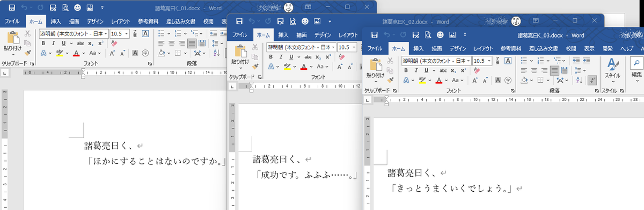The height and width of the screenshot is (210, 644).
Task: Open 参考資料 tab in 01.docx window
Action: tap(148, 21)
